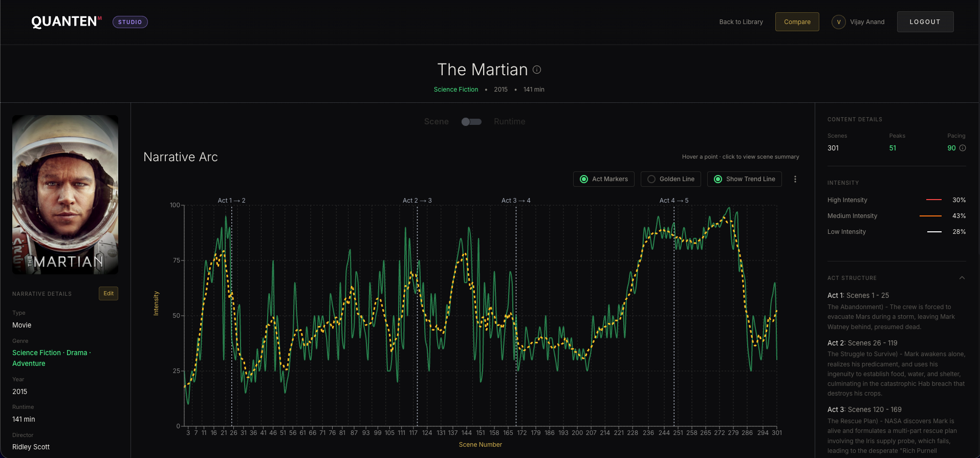This screenshot has width=980, height=458.
Task: Click the info icon beside The Martian title
Action: click(537, 70)
